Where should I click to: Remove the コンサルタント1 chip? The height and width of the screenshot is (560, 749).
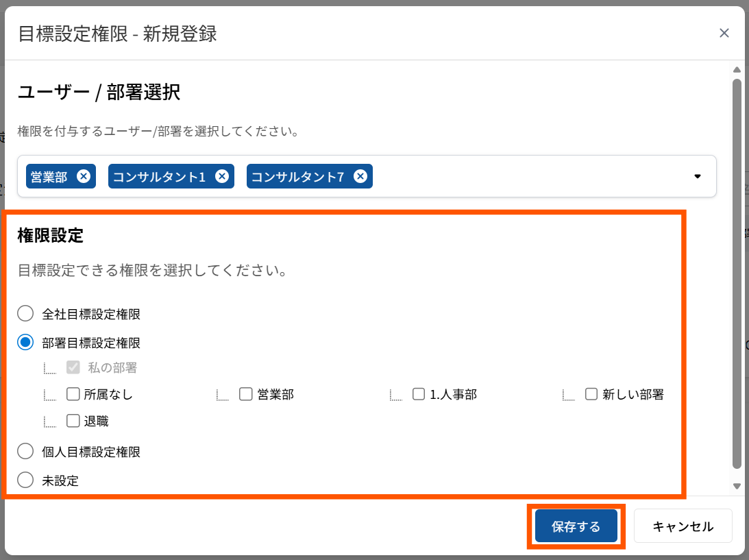pos(221,176)
